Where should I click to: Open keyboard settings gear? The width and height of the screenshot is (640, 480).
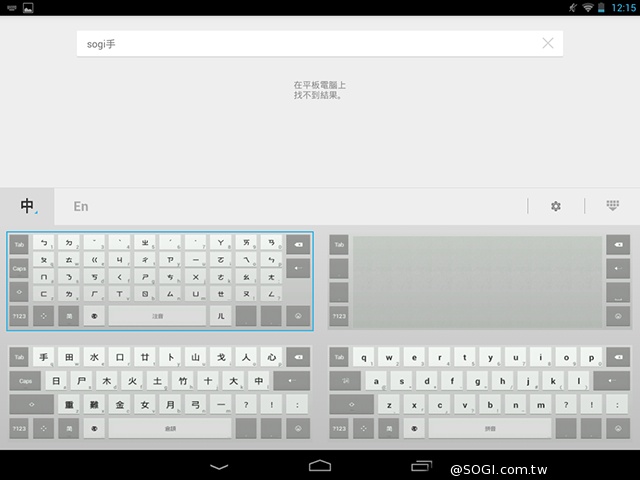pos(556,206)
